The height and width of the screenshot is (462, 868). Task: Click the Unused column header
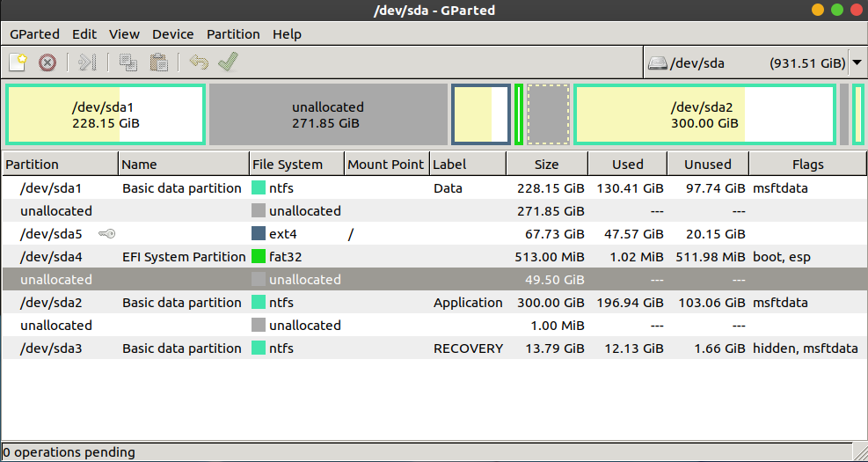point(708,165)
